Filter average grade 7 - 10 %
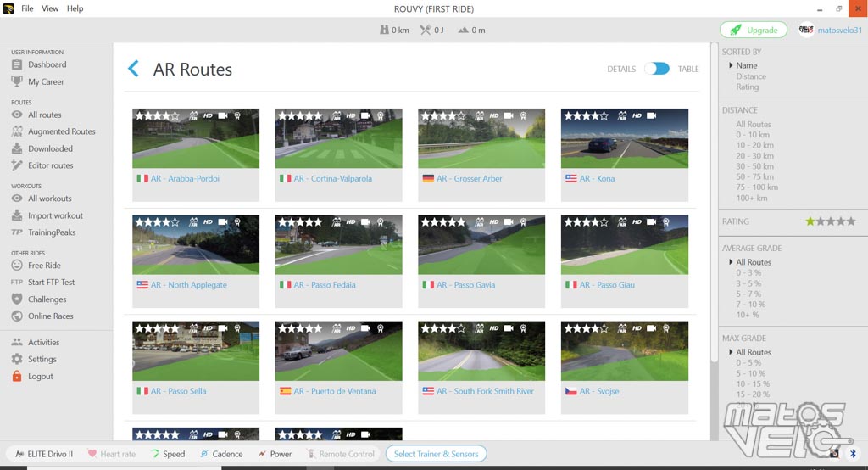The image size is (868, 470). [x=750, y=305]
